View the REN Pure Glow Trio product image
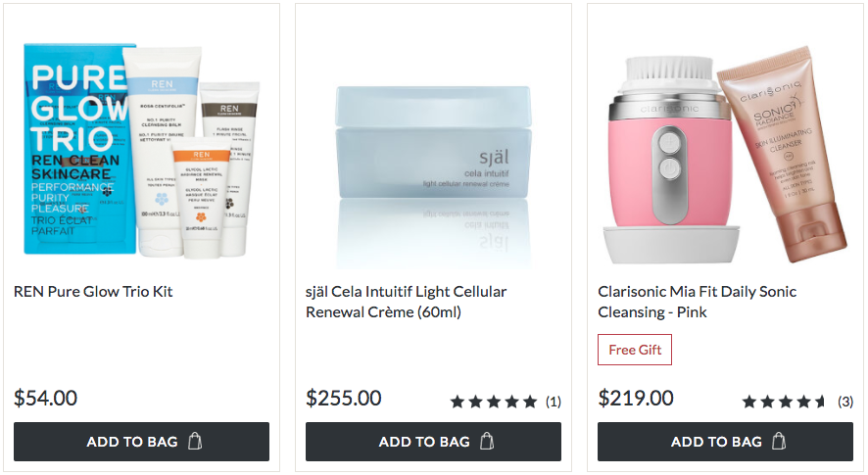 click(142, 150)
